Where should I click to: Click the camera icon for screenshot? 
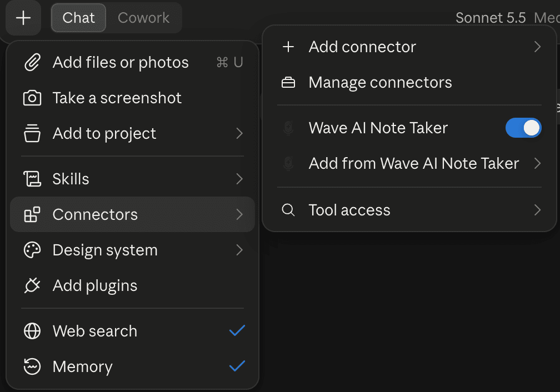(x=32, y=98)
